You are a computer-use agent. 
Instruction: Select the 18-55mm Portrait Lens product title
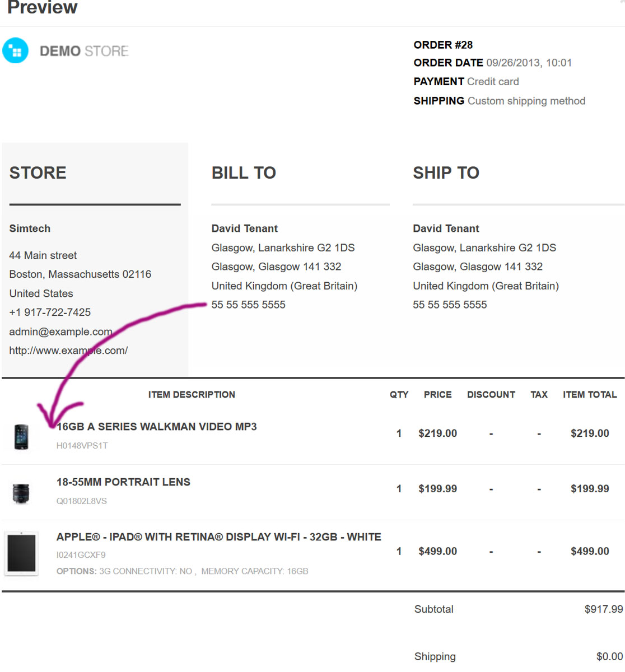123,482
